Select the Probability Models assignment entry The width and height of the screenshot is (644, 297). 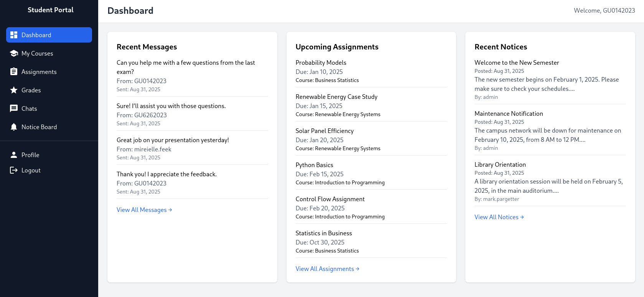(x=371, y=71)
